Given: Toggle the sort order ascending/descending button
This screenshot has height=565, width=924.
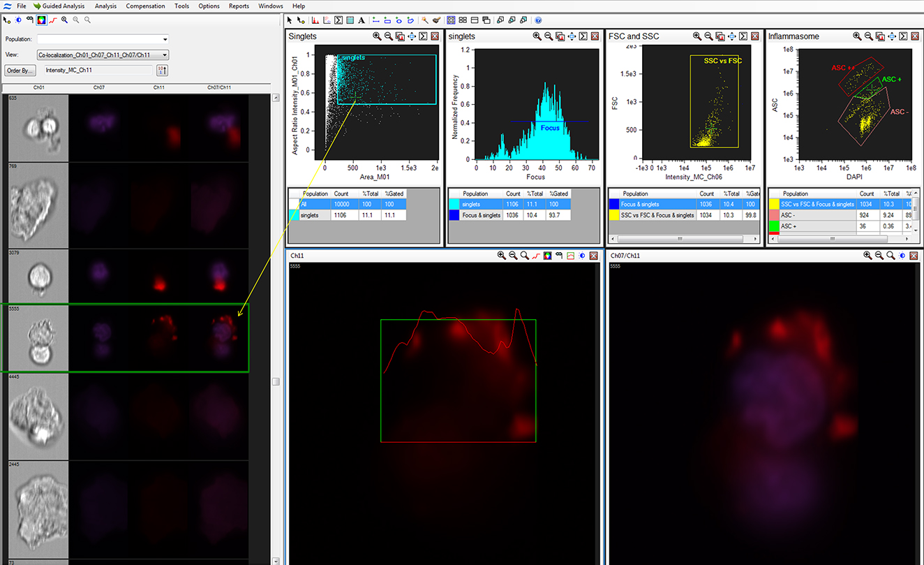Looking at the screenshot, I should tap(161, 70).
